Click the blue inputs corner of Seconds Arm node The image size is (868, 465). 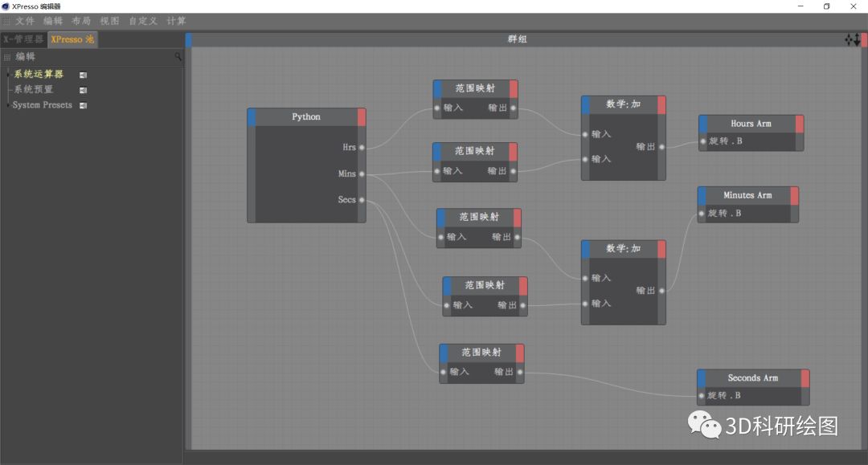(702, 378)
